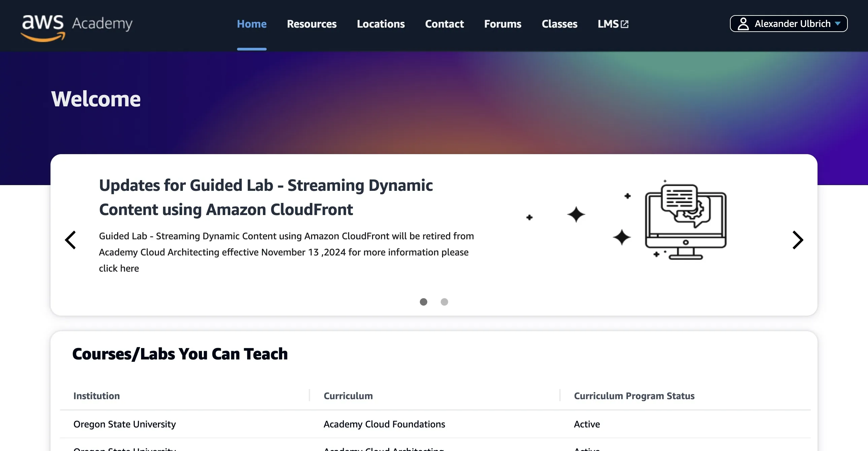The height and width of the screenshot is (451, 868).
Task: Open the Resources menu
Action: click(x=311, y=24)
